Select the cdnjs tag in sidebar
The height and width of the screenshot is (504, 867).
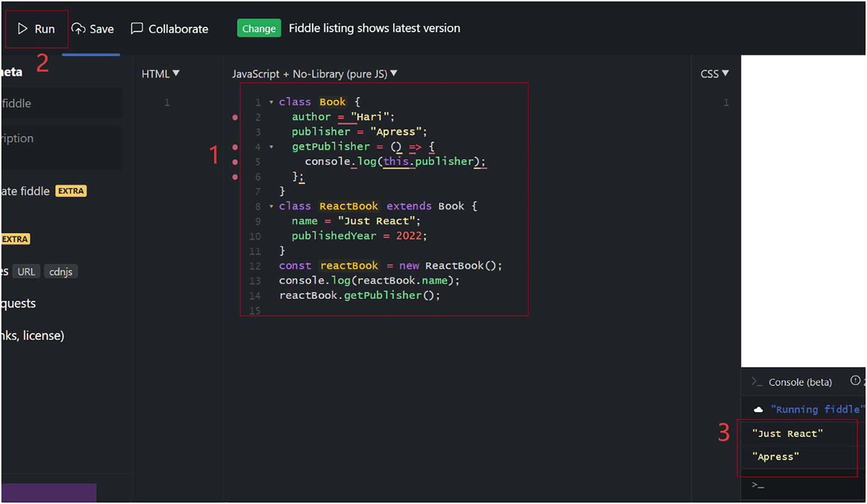pyautogui.click(x=61, y=272)
